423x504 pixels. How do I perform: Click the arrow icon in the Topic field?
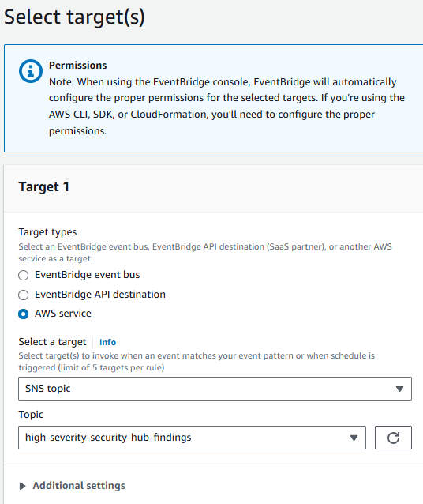point(354,438)
